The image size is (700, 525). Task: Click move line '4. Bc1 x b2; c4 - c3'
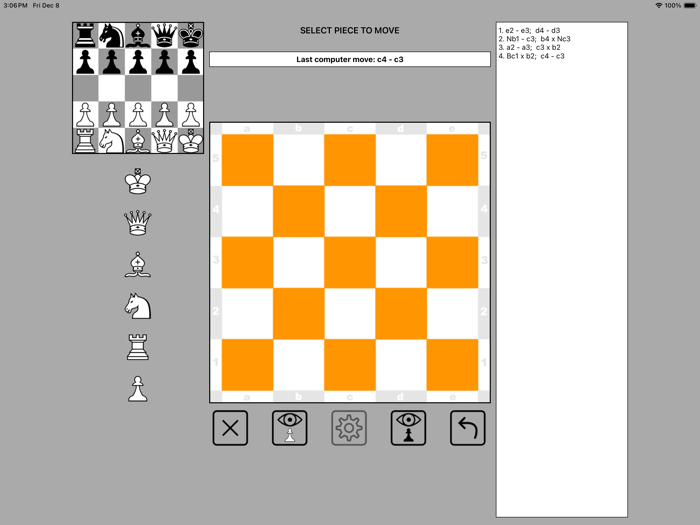coord(531,56)
